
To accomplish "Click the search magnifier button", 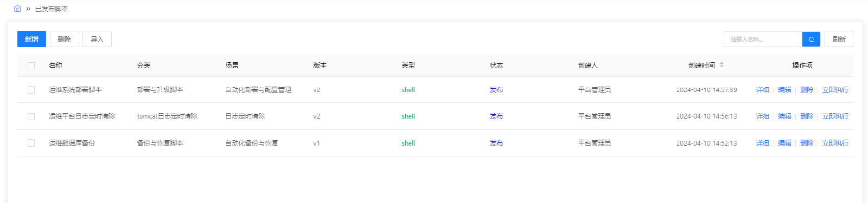I will (x=811, y=39).
